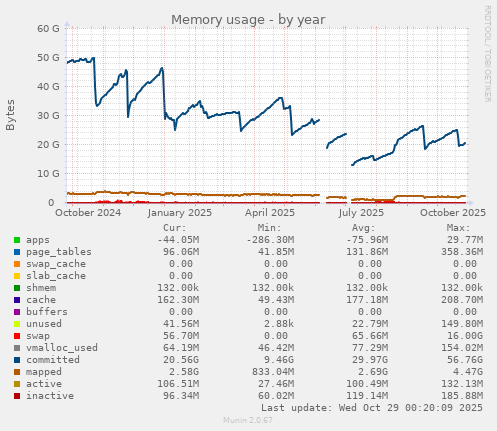497x431 pixels.
Task: Click the 'October 2024' x-axis label
Action: click(x=88, y=213)
